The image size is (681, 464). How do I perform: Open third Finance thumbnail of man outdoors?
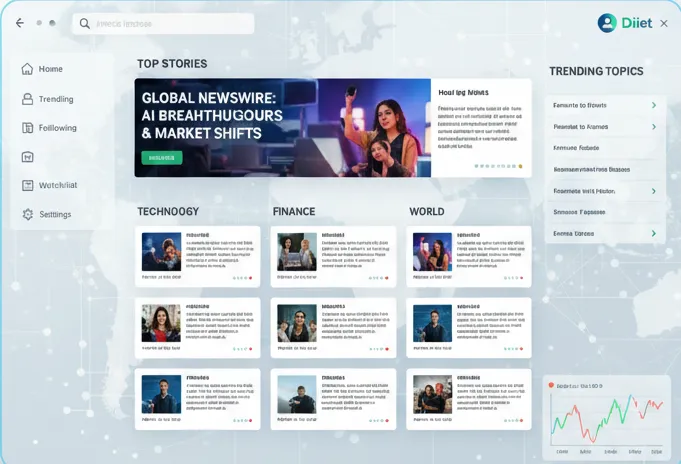click(297, 394)
